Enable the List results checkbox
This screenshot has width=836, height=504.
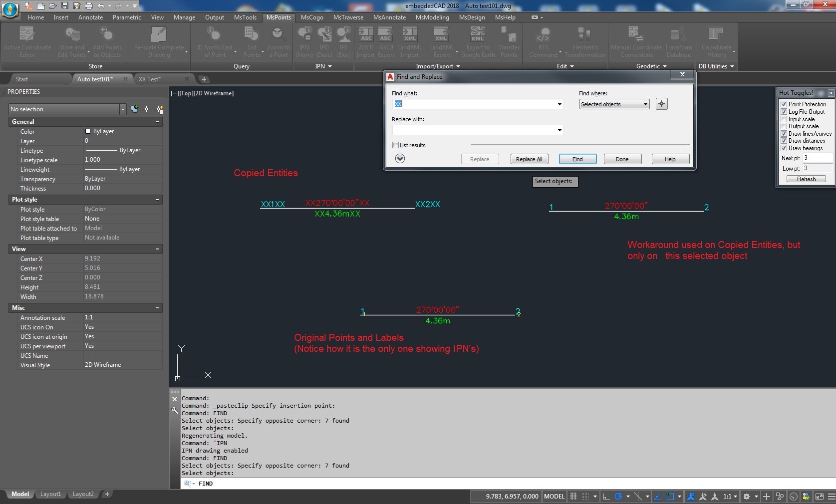pos(396,145)
